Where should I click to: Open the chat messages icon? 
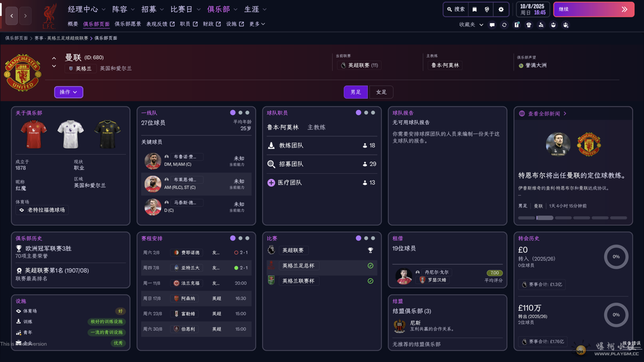pyautogui.click(x=493, y=25)
